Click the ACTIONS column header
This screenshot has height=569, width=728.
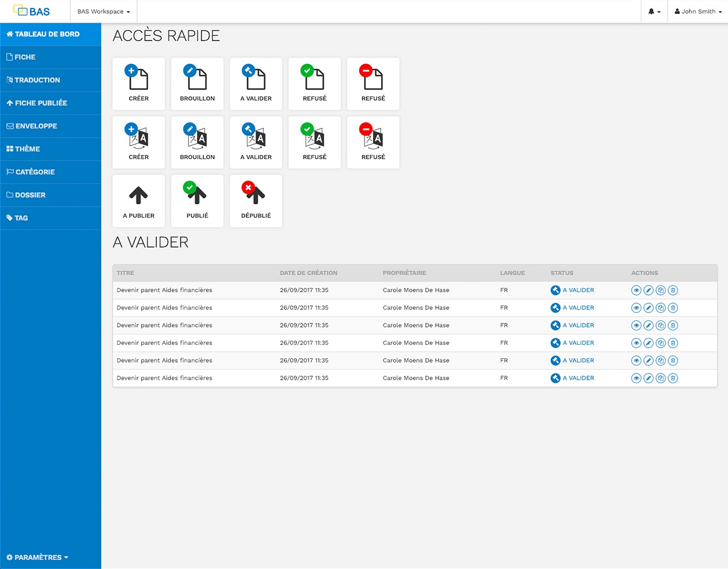click(x=645, y=273)
